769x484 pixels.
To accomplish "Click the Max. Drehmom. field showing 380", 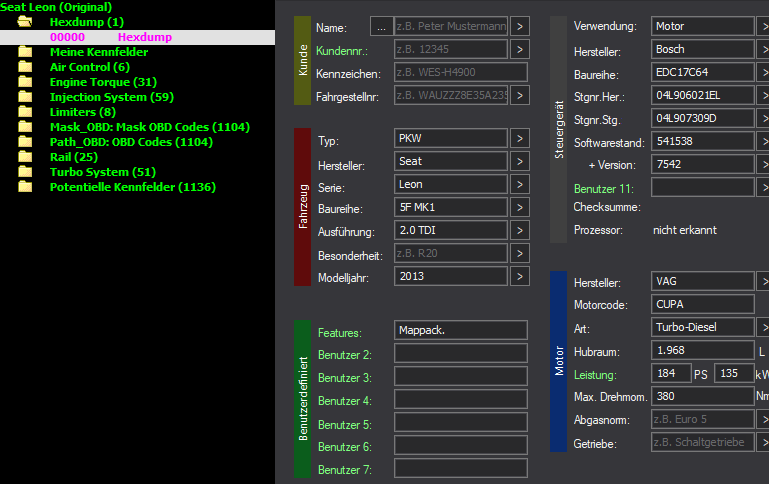I will [703, 396].
